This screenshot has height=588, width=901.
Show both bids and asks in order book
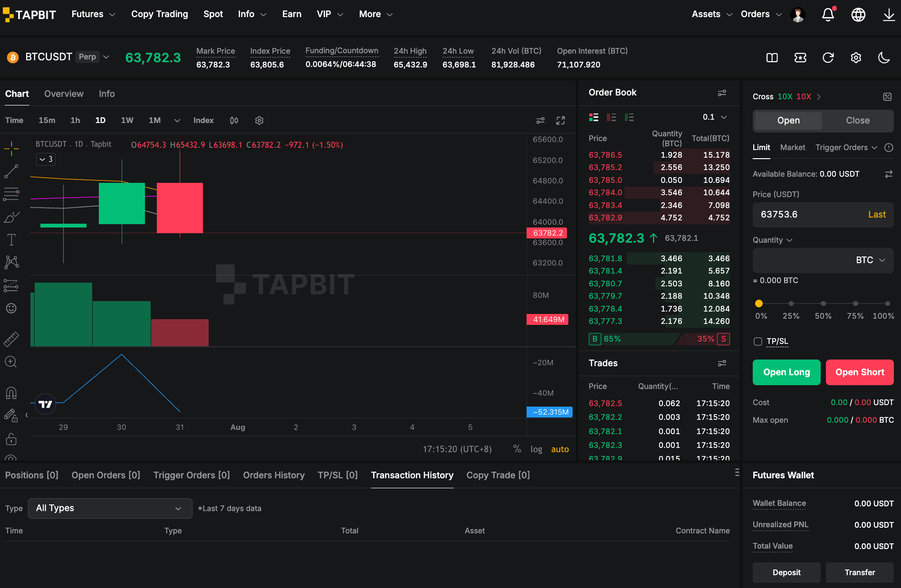(594, 117)
